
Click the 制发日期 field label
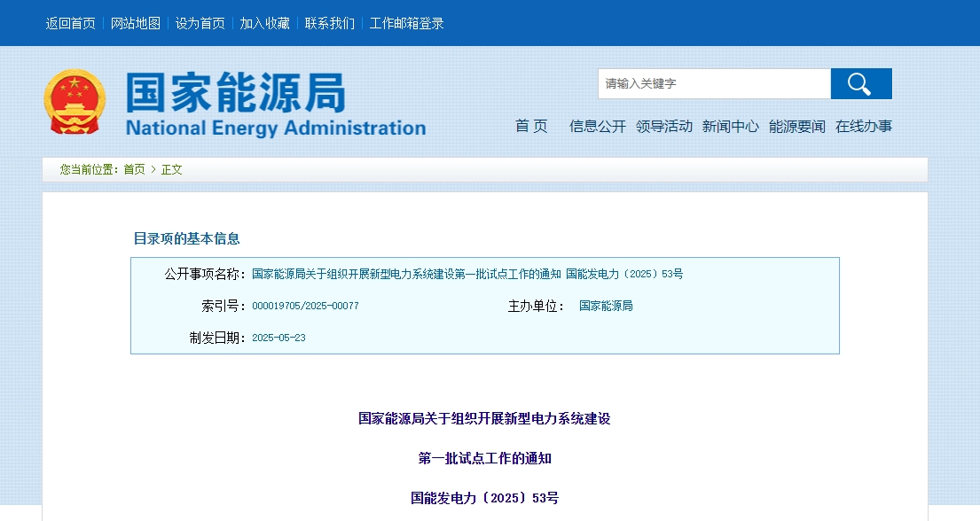217,338
